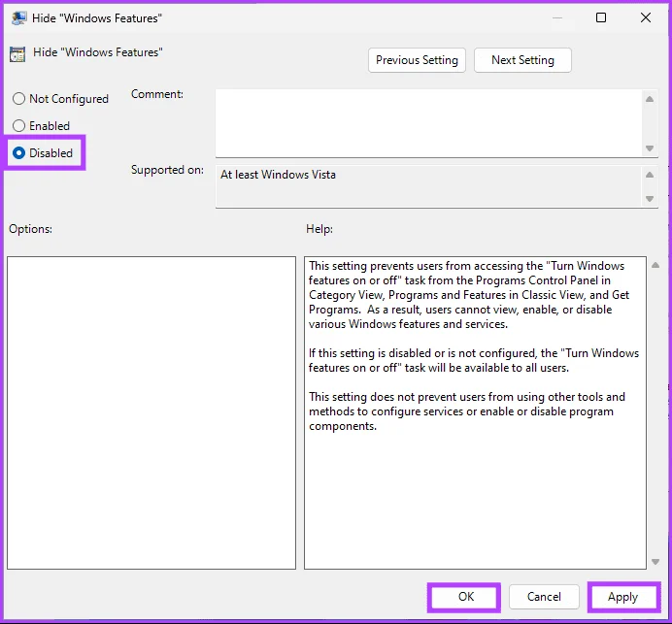
Task: Click the 'Supported on:' label
Action: [x=168, y=170]
